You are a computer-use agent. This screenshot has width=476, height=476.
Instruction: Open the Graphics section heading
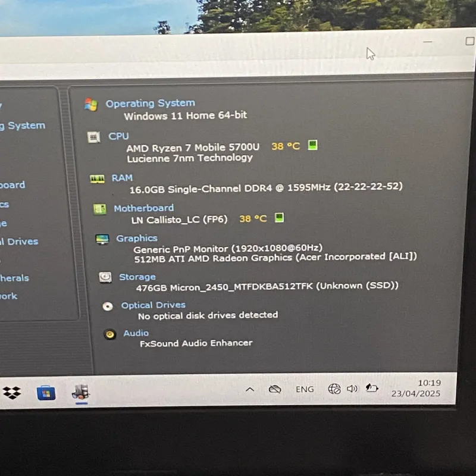[137, 238]
